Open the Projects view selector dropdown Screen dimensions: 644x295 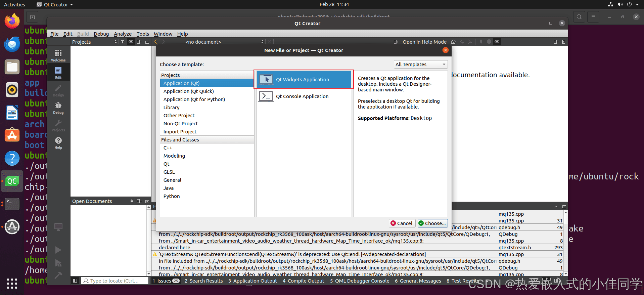[95, 42]
